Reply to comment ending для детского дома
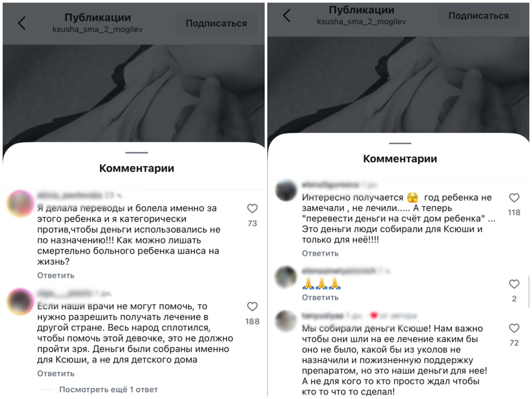Image resolution: width=532 pixels, height=399 pixels. pyautogui.click(x=55, y=373)
